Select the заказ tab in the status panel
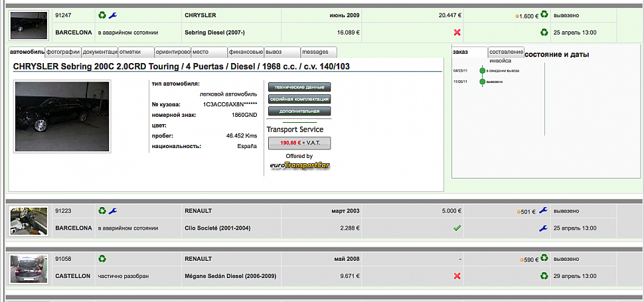644x302 pixels. (470, 52)
